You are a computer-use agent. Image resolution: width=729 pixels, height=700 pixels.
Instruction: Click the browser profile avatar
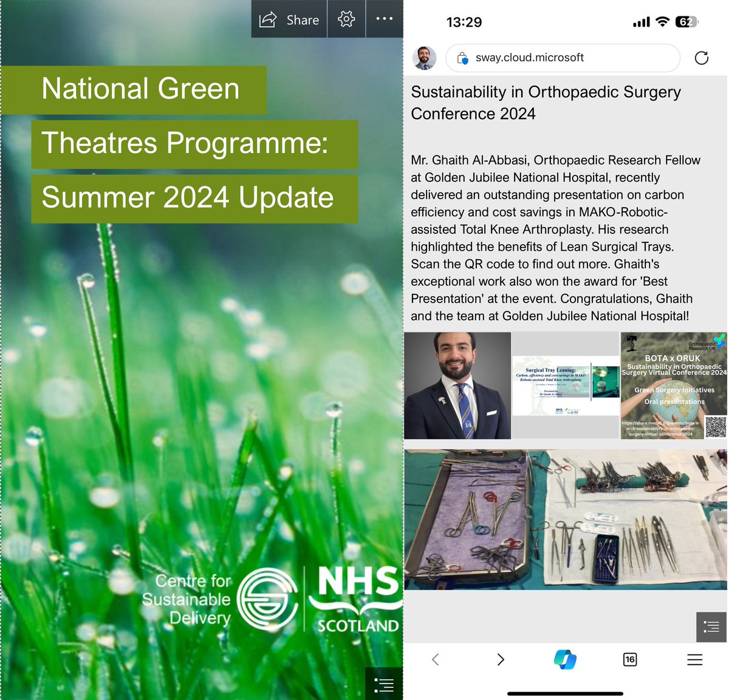(x=425, y=58)
